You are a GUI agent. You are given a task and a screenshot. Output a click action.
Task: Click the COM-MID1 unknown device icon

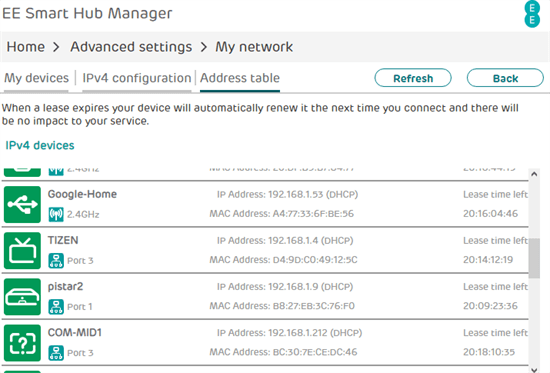[22, 343]
